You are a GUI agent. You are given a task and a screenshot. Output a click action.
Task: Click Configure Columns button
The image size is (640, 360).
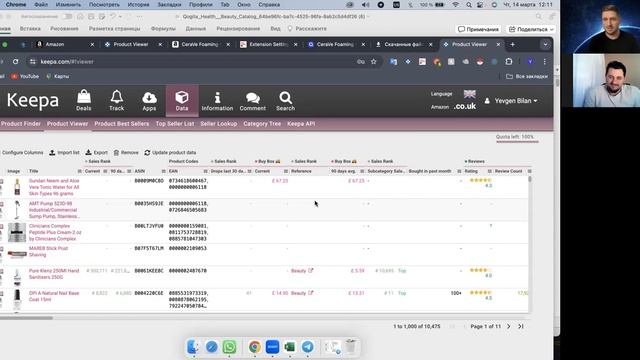click(x=22, y=152)
